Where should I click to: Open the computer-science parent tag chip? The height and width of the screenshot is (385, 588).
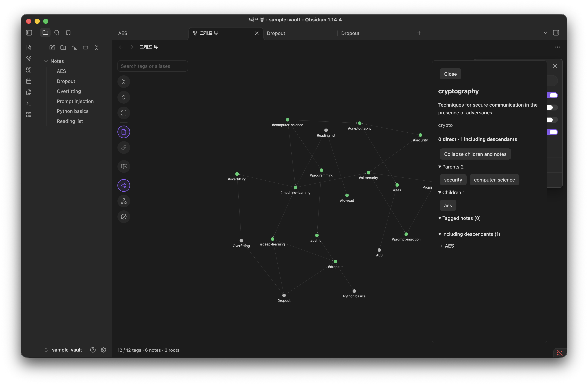pyautogui.click(x=494, y=180)
